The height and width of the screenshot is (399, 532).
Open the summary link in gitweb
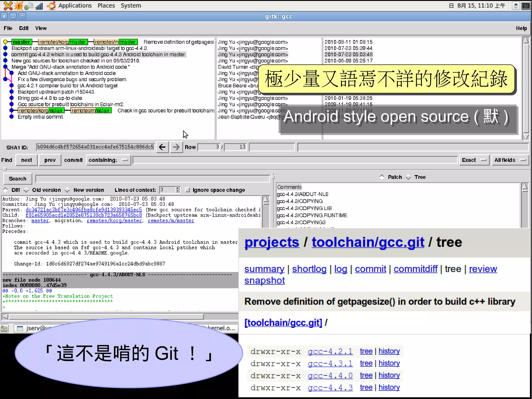264,269
